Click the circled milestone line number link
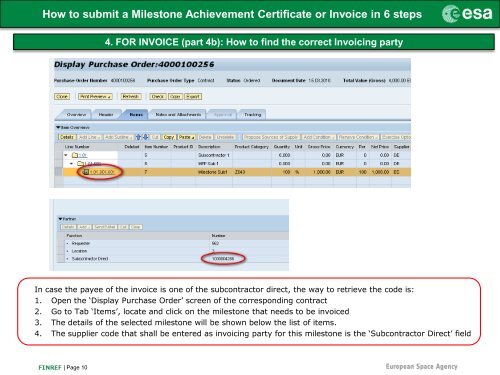 [102, 172]
